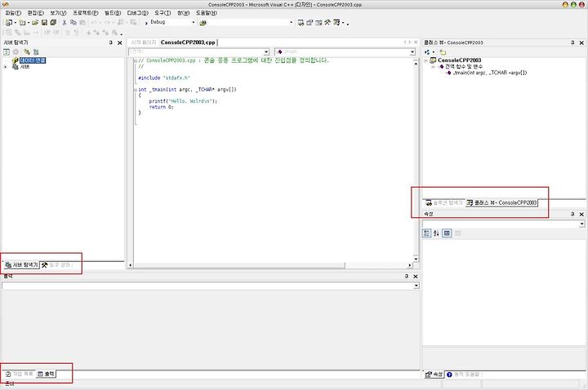Open the 도움말(H) menu
The height and width of the screenshot is (390, 588).
point(207,13)
